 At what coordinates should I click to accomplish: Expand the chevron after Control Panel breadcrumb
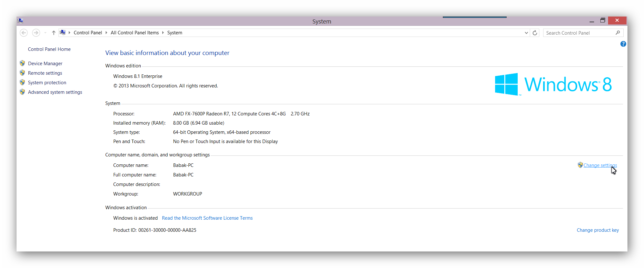(106, 33)
